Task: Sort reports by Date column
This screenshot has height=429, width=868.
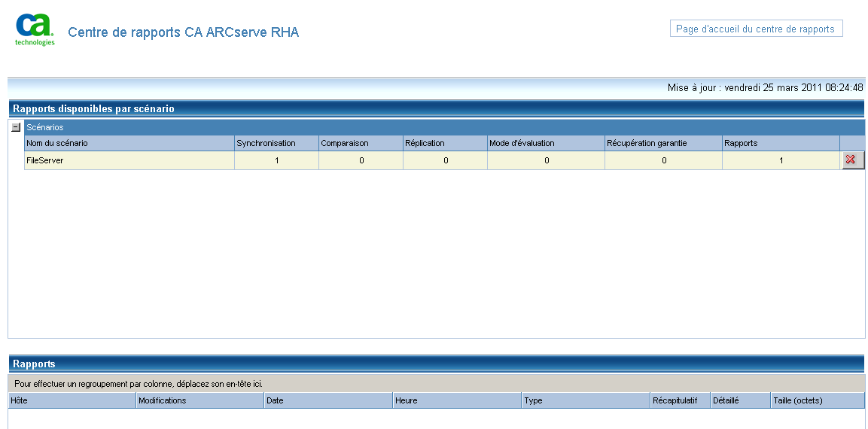Action: pyautogui.click(x=328, y=400)
